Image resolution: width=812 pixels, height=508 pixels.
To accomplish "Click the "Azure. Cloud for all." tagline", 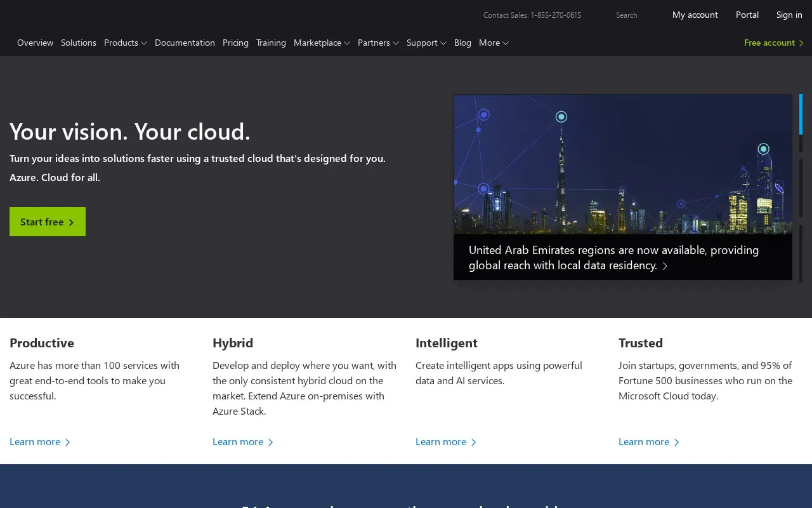I will pos(55,177).
